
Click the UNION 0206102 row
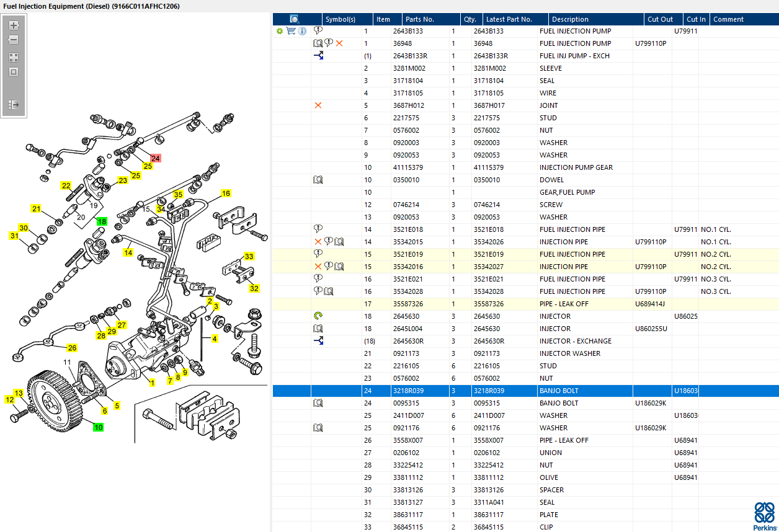click(526, 453)
